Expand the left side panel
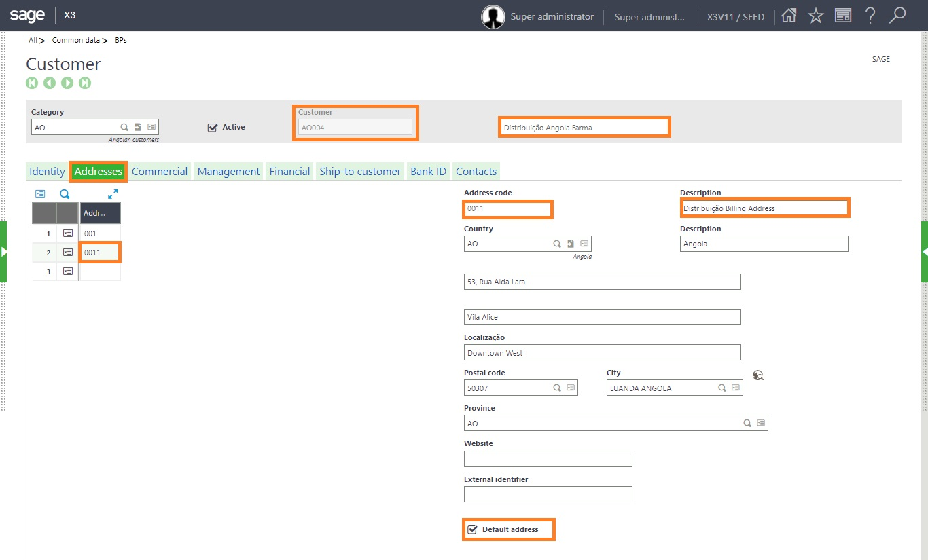 [x=3, y=251]
